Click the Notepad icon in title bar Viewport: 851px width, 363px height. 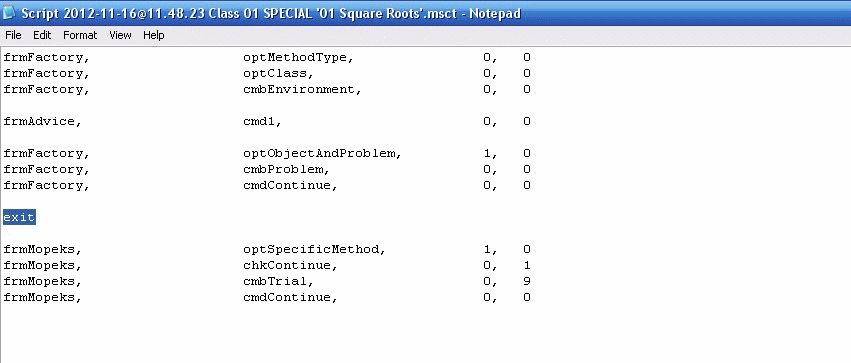[9, 12]
